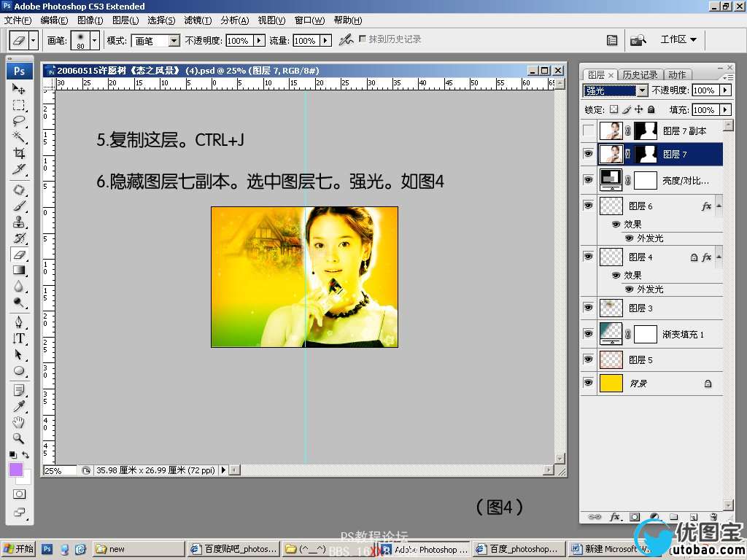Select the Ellipse shape tool

point(18,370)
